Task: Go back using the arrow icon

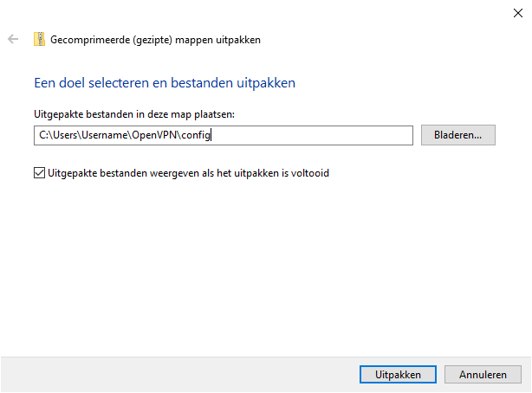Action: coord(13,40)
